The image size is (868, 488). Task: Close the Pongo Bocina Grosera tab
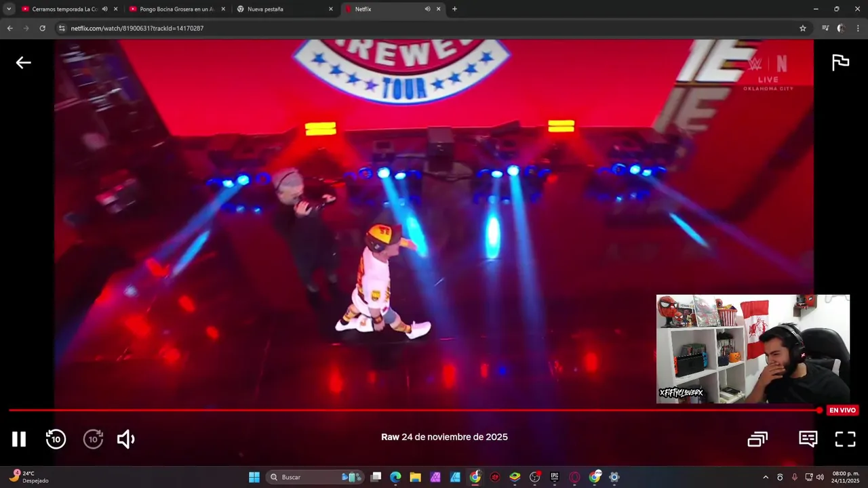click(223, 9)
